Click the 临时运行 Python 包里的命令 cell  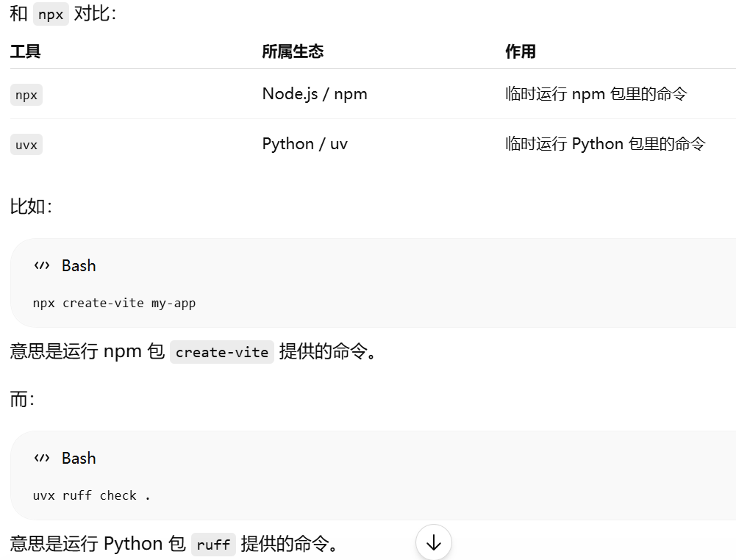pyautogui.click(x=605, y=143)
